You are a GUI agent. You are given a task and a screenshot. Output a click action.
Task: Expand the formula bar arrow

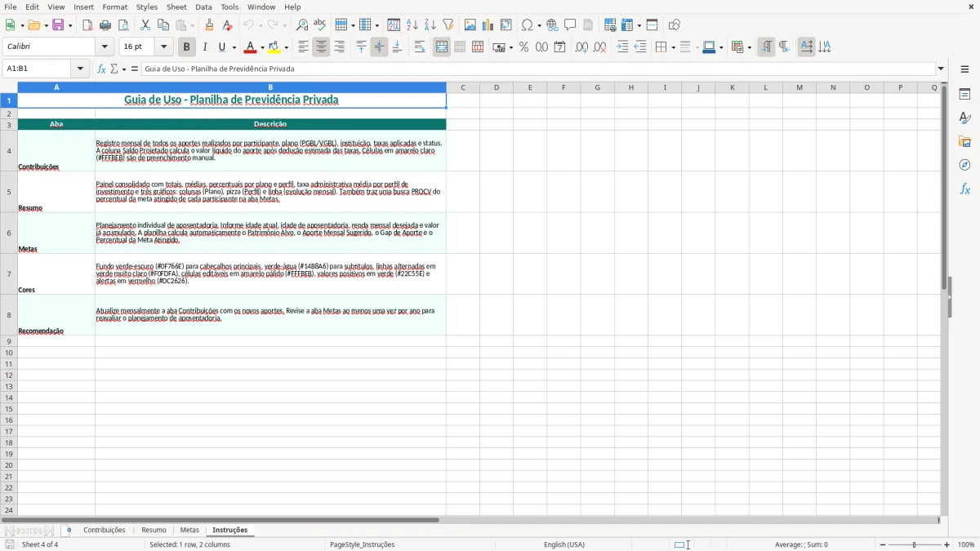941,69
